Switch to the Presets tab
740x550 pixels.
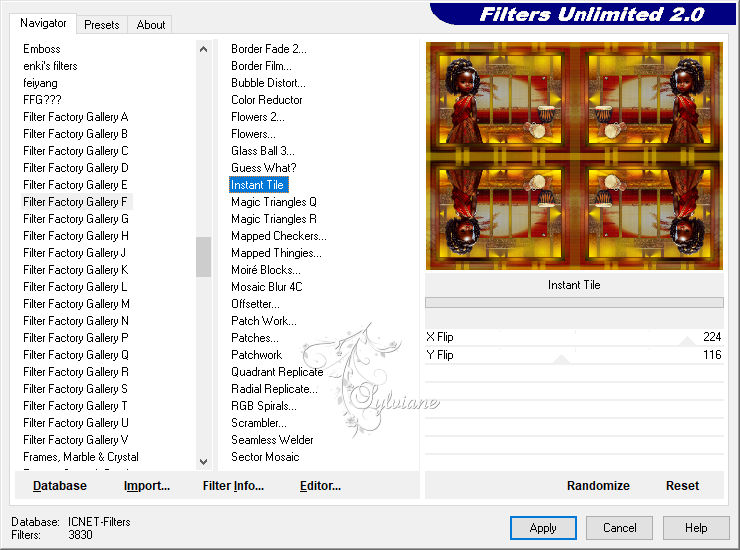click(101, 25)
